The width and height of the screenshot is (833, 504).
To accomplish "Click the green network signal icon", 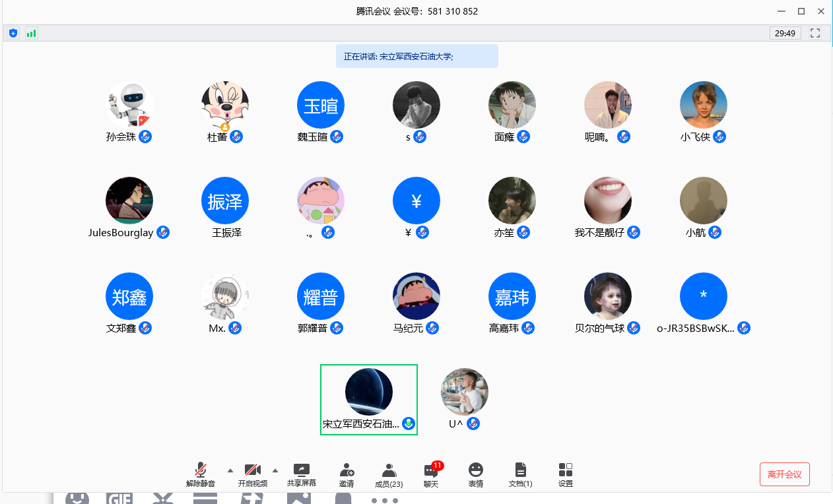I will coord(31,33).
